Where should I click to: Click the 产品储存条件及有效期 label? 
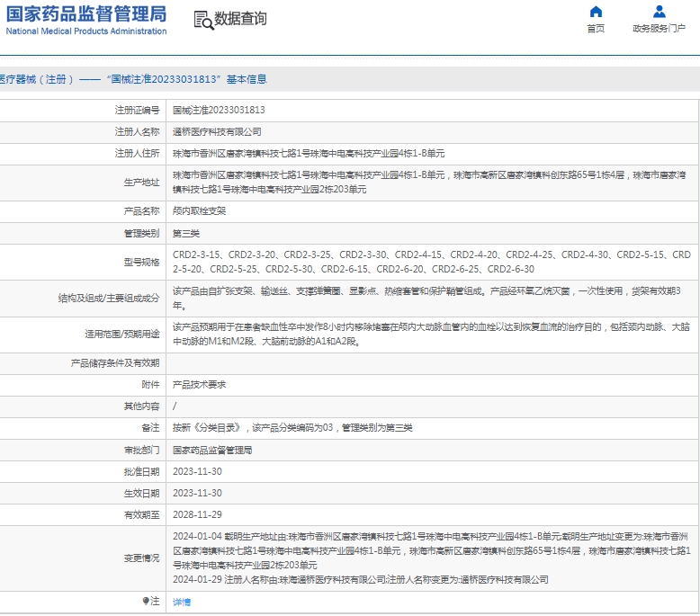pyautogui.click(x=115, y=363)
